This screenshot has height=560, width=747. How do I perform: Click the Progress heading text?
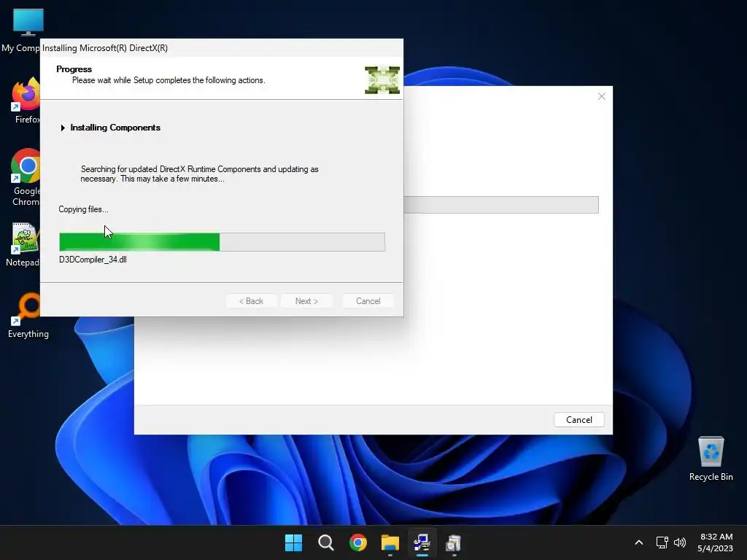click(74, 69)
